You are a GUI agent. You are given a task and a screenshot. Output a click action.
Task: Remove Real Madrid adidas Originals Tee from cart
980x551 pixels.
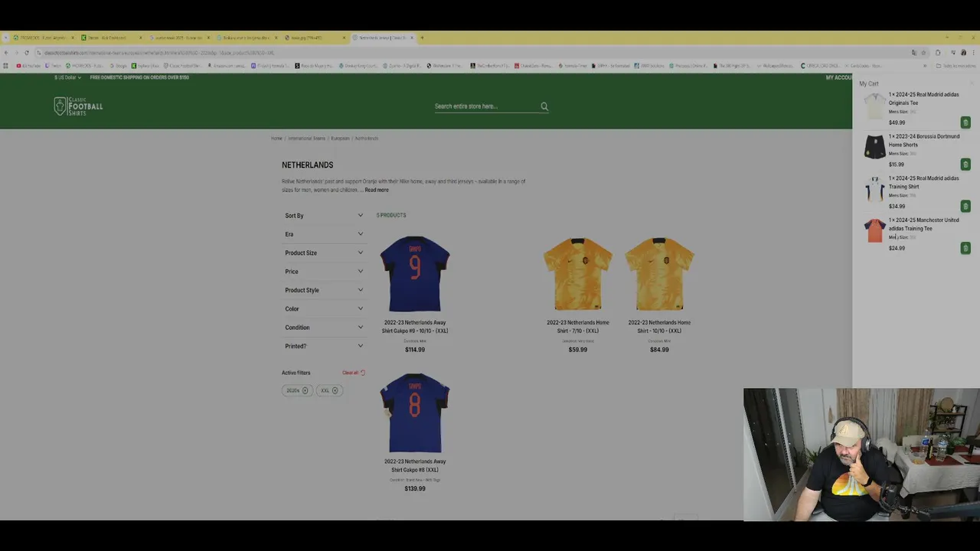pyautogui.click(x=965, y=122)
